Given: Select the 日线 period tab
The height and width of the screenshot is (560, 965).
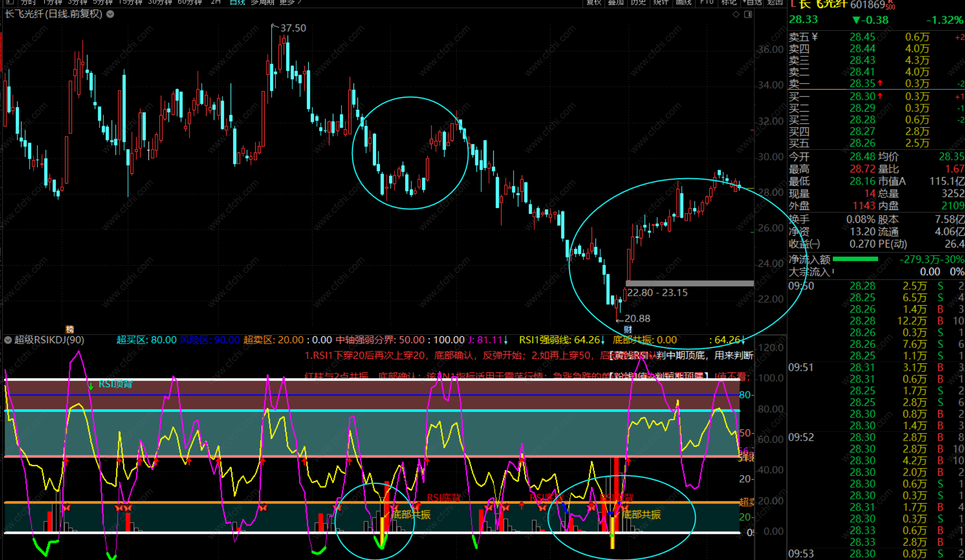Looking at the screenshot, I should coord(237,2).
